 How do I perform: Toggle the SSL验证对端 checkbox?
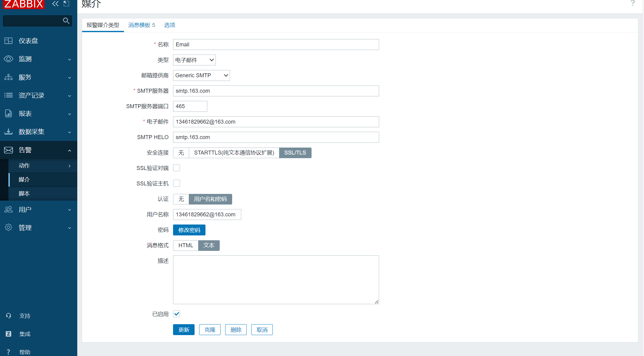click(177, 168)
